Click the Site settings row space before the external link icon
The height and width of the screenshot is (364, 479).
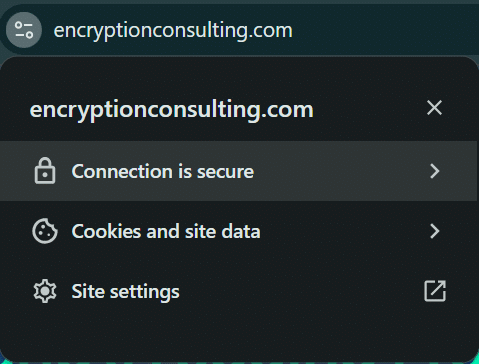(x=300, y=291)
